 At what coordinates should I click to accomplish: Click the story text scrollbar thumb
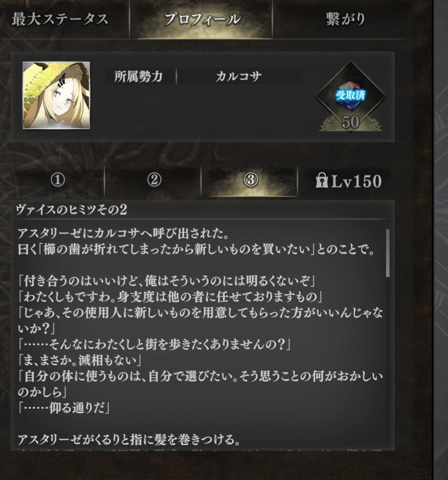(x=388, y=253)
